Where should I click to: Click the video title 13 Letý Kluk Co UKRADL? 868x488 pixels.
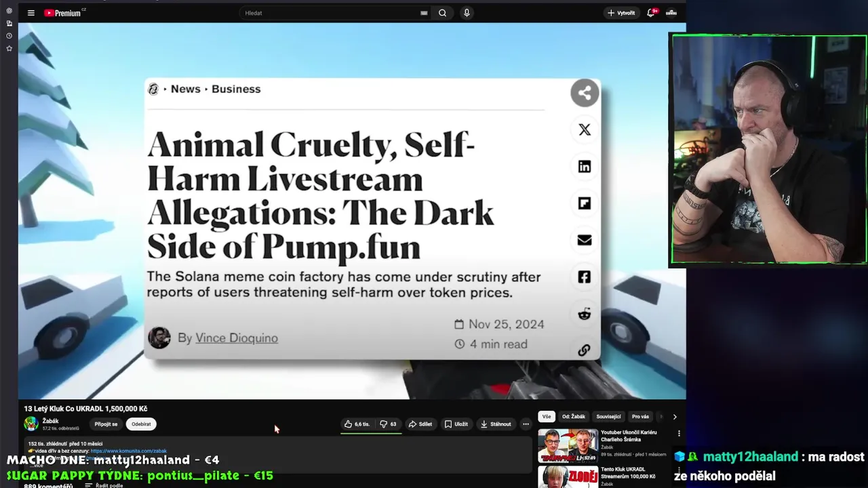coord(85,409)
